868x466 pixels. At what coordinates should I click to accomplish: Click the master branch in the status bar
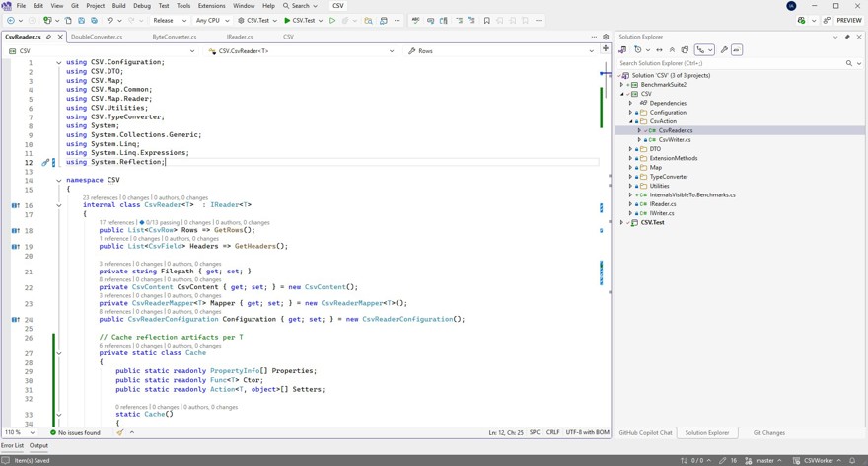point(764,460)
